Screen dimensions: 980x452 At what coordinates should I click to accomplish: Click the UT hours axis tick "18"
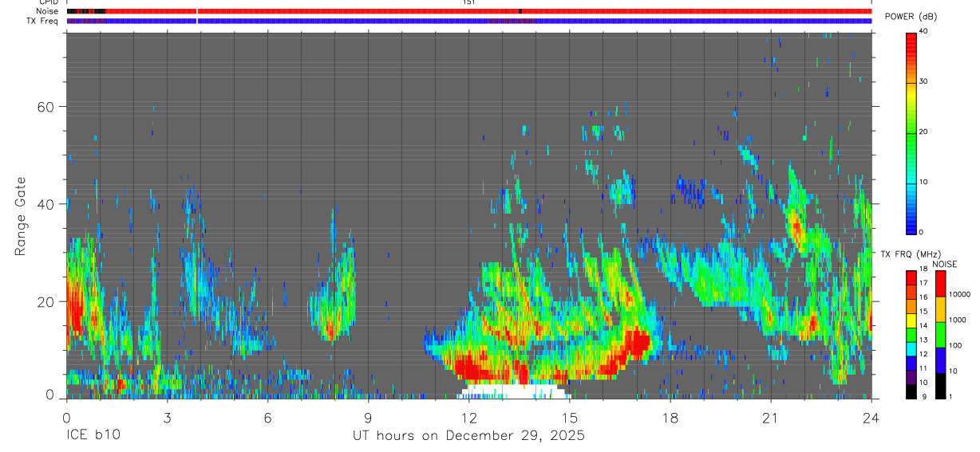[670, 417]
